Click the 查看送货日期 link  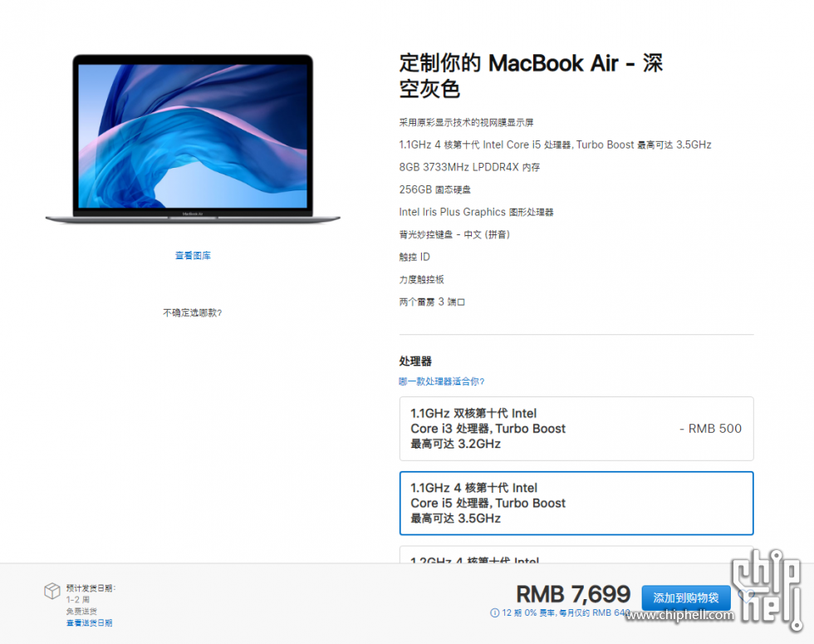tap(90, 622)
